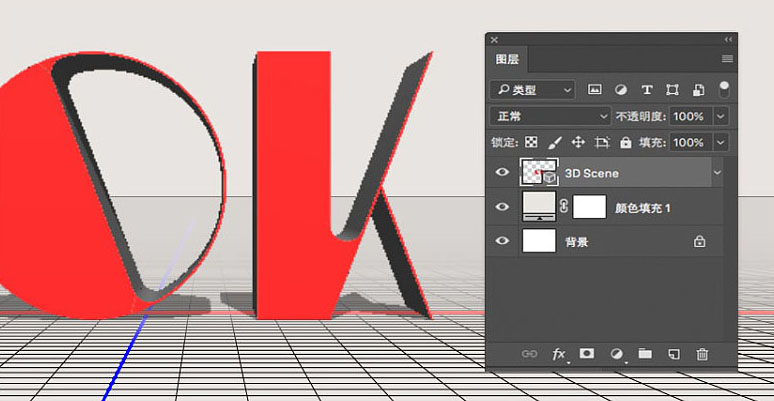This screenshot has height=401, width=774.
Task: Filter layers by type (T) icon
Action: pyautogui.click(x=646, y=90)
